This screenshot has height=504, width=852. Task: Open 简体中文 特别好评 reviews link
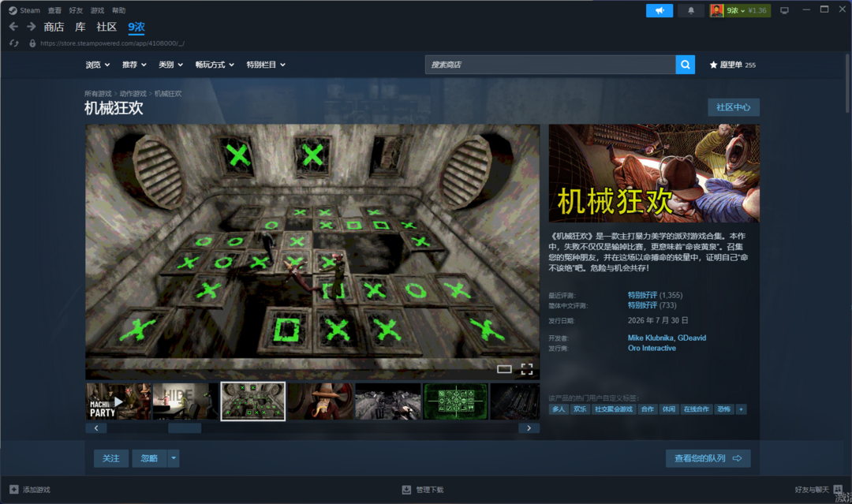pos(642,305)
